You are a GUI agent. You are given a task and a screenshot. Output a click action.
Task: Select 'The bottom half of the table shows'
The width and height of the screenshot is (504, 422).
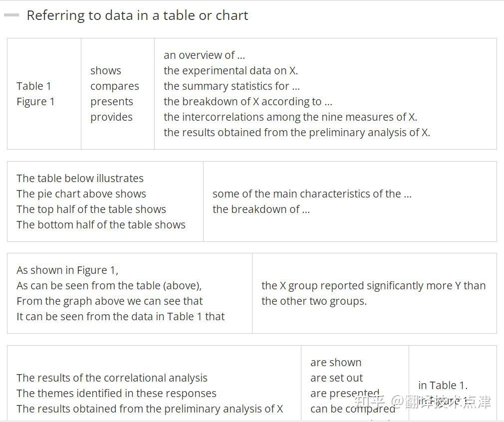[101, 224]
